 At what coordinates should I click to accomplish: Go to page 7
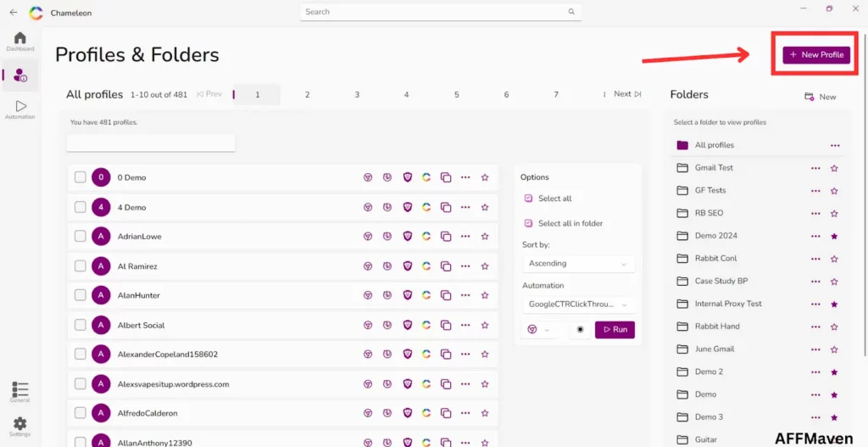pyautogui.click(x=556, y=95)
